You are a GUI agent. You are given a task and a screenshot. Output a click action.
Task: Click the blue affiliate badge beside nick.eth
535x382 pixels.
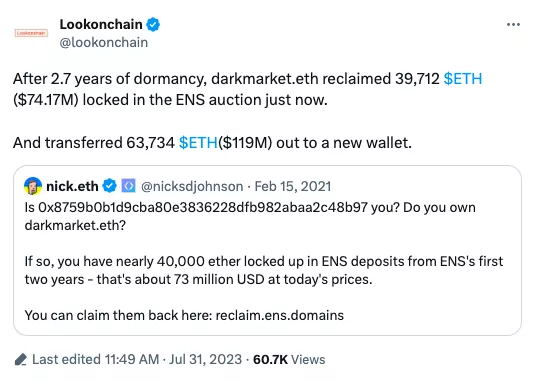tap(129, 186)
